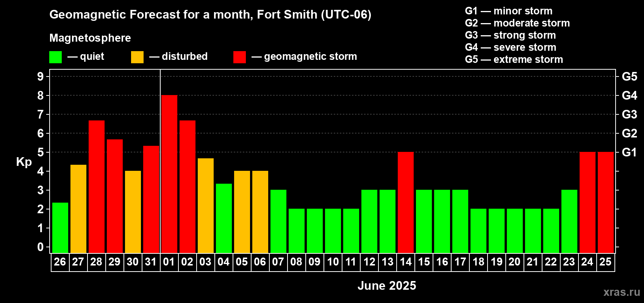Click the red bar for day 24
644x303 pixels.
click(x=588, y=202)
